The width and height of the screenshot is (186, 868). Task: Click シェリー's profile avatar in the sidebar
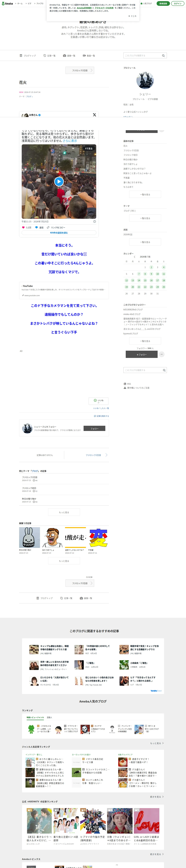point(145,80)
